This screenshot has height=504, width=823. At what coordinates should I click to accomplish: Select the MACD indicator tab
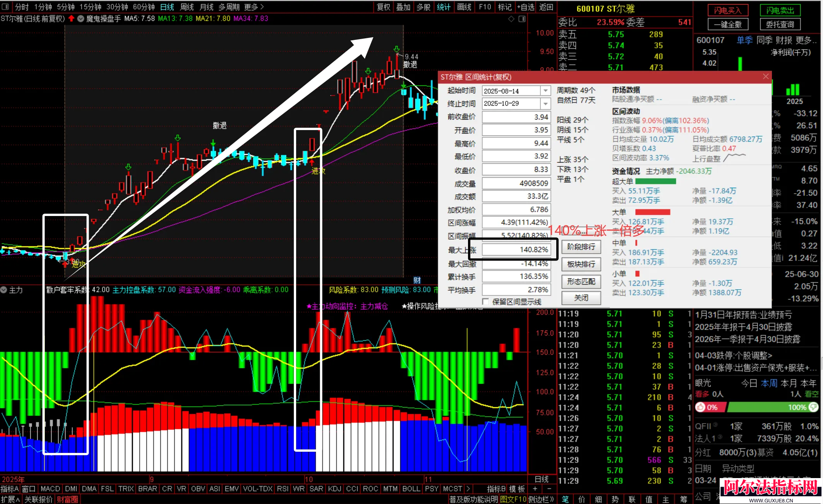(50, 489)
